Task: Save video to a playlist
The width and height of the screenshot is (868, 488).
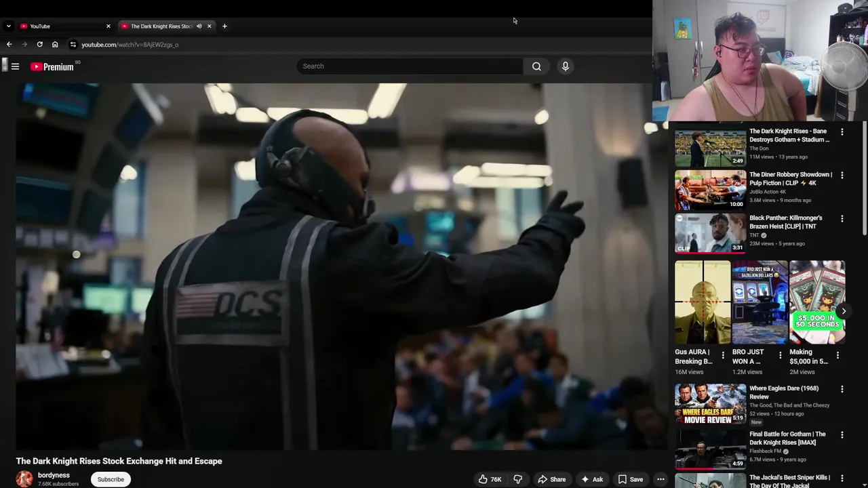Action: pos(630,479)
